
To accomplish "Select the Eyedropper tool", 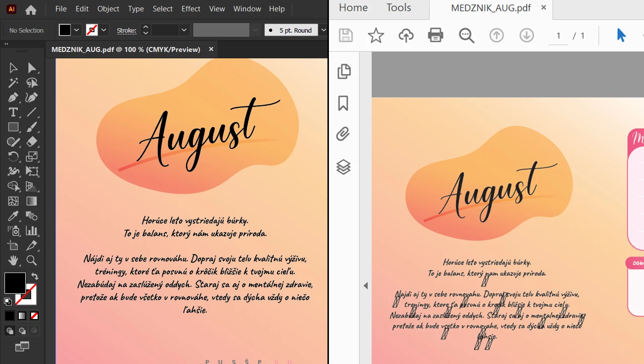I will coord(13,216).
